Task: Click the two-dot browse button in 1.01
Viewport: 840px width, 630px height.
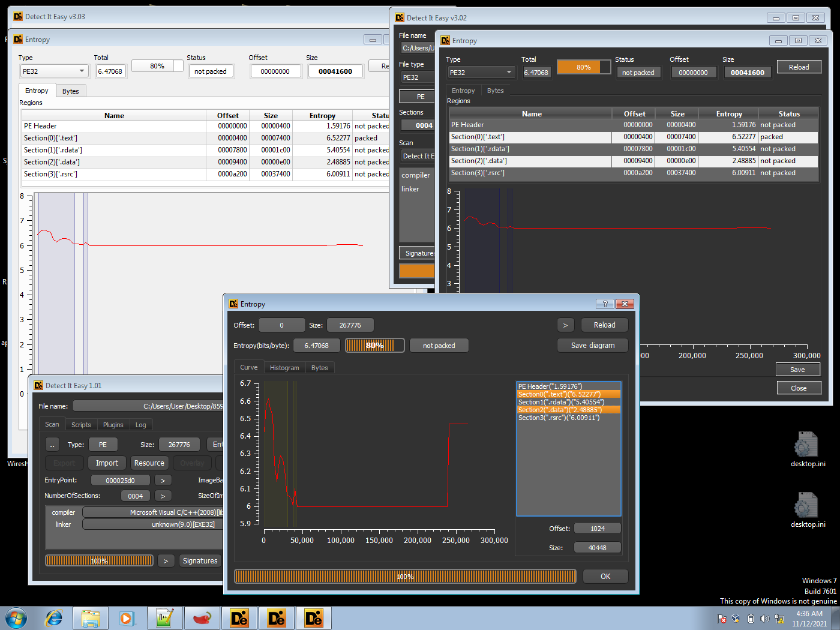Action: [x=52, y=445]
